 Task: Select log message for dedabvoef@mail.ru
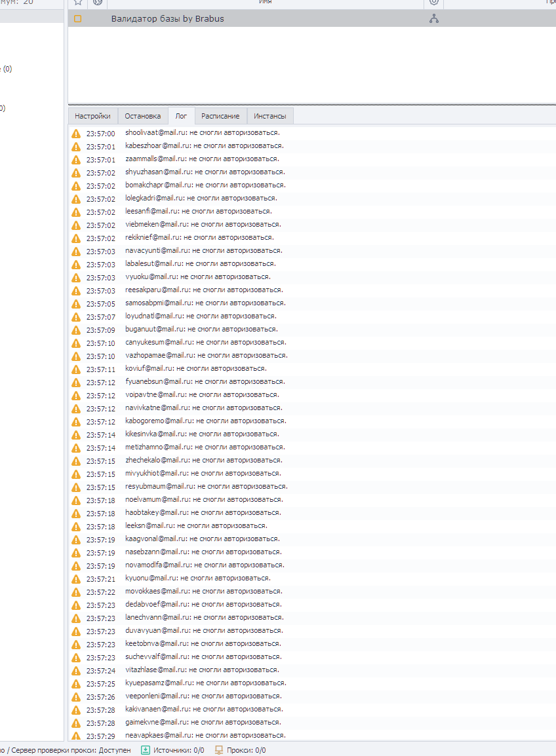pyautogui.click(x=203, y=604)
